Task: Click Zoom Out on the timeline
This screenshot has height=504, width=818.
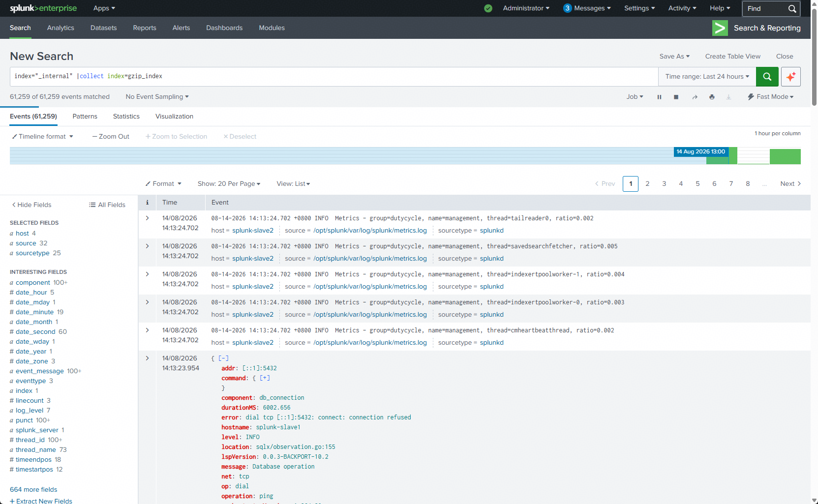Action: click(111, 137)
